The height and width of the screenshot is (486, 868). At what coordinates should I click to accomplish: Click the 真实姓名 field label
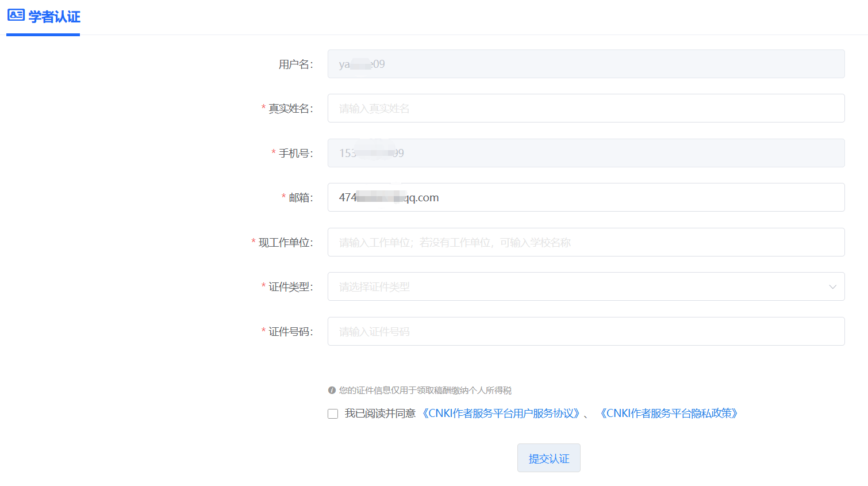click(290, 109)
